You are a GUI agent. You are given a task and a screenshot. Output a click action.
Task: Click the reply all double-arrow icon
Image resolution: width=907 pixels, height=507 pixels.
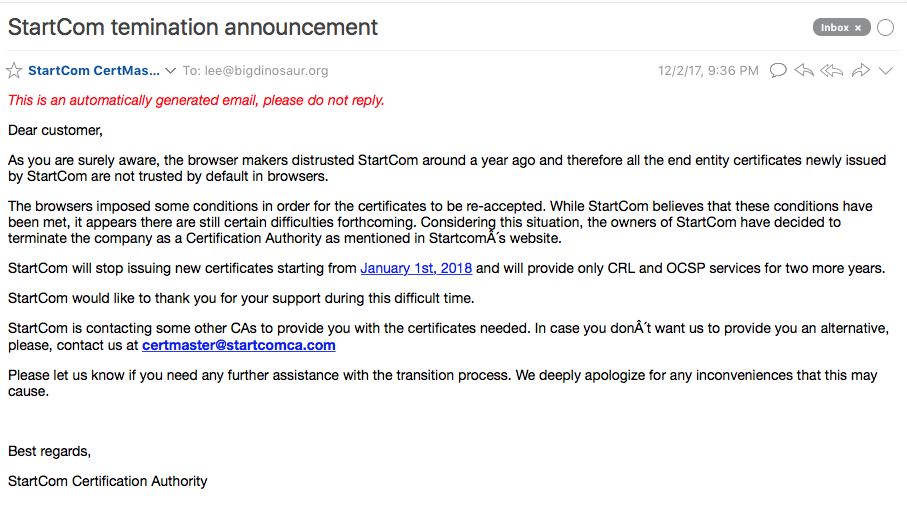coord(831,71)
